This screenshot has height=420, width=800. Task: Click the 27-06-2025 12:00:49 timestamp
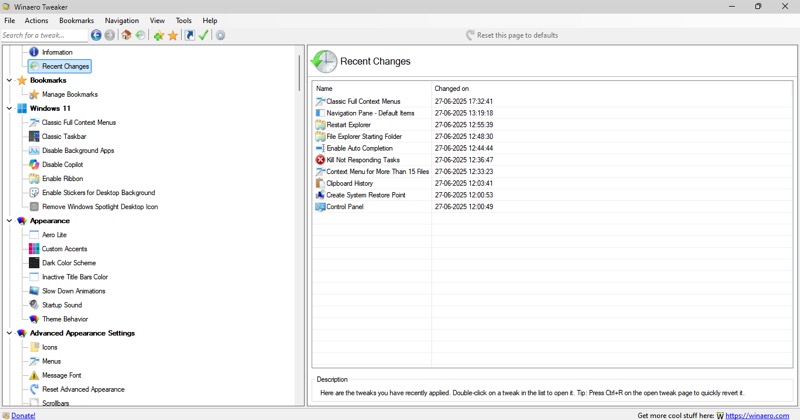tap(464, 207)
